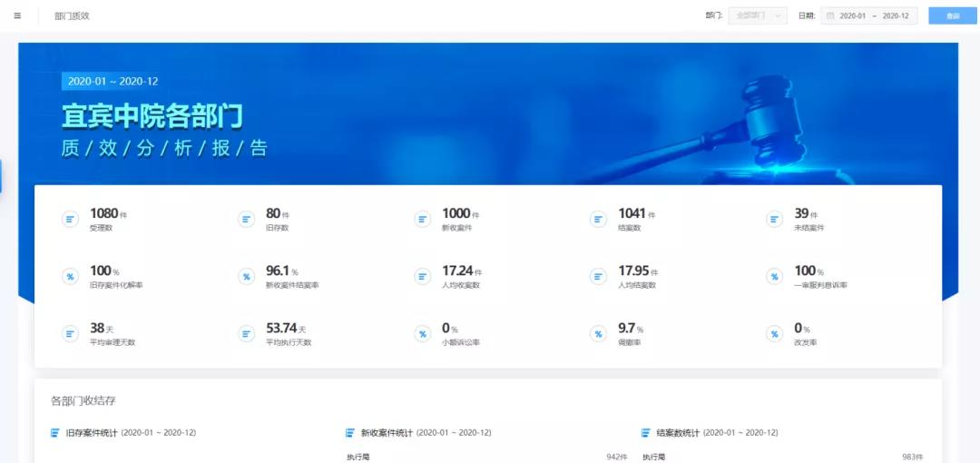Viewport: 980px width, 463px height.
Task: Click the 未结案件 stat icon
Action: (x=774, y=219)
